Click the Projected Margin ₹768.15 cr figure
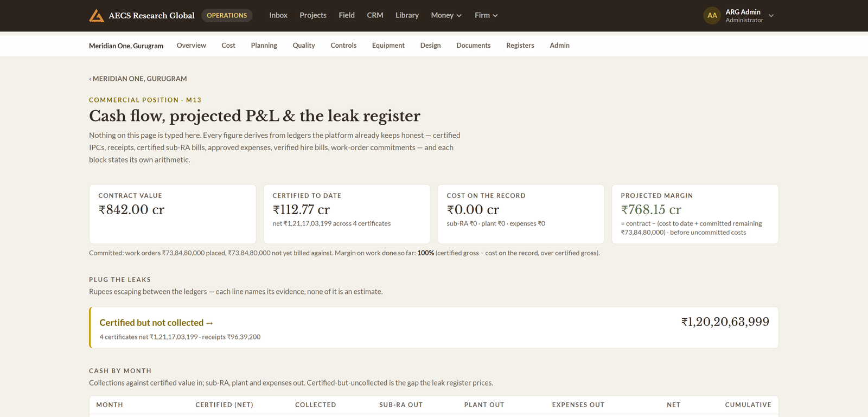Image resolution: width=868 pixels, height=417 pixels. click(651, 210)
